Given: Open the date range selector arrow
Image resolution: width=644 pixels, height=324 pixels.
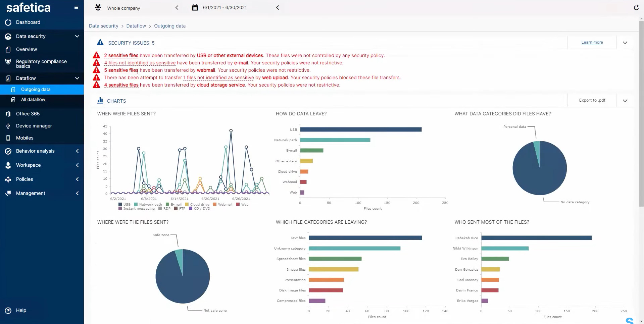Looking at the screenshot, I should pyautogui.click(x=278, y=7).
